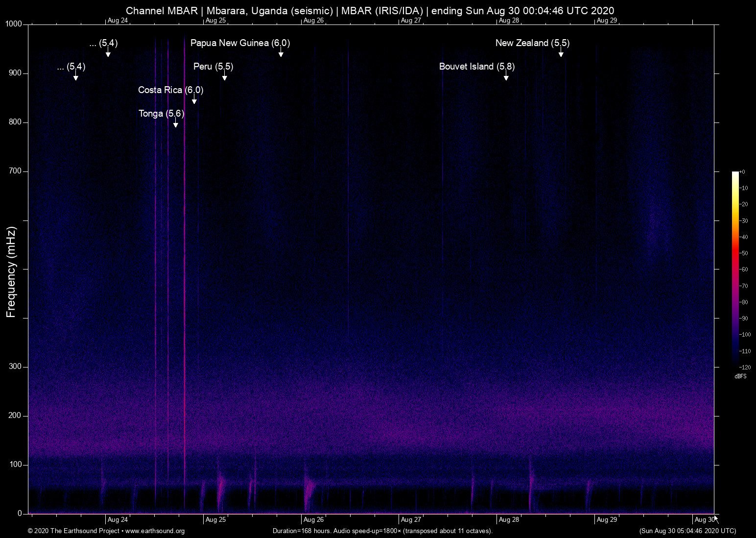Click the arrow marker below Bouvet Island (5.8)
This screenshot has width=756, height=538.
point(506,77)
